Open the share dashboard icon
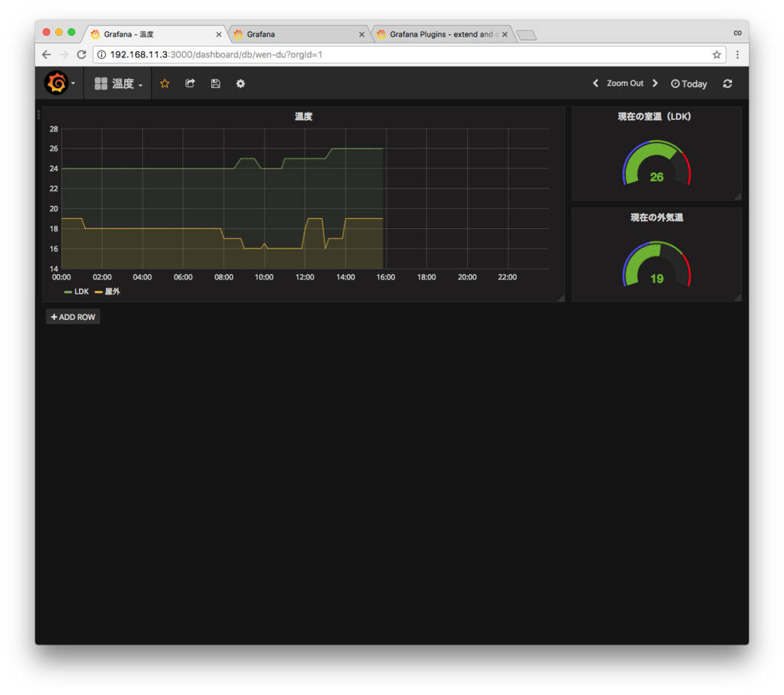 pos(190,83)
